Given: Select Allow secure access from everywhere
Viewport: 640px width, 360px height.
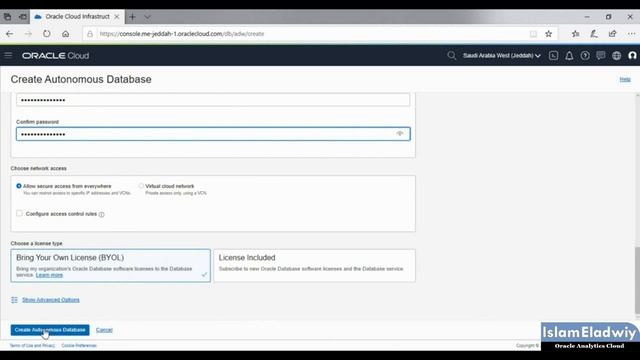Looking at the screenshot, I should point(19,186).
